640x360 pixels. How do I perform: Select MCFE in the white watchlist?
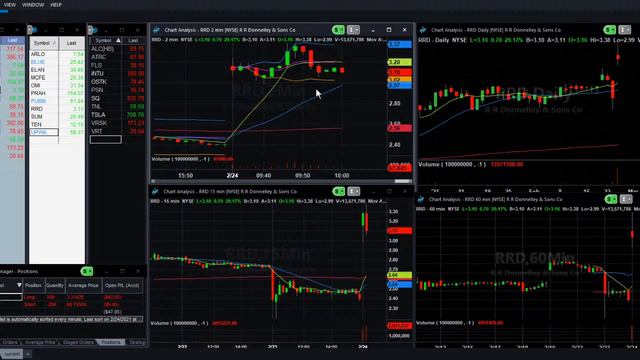click(38, 78)
